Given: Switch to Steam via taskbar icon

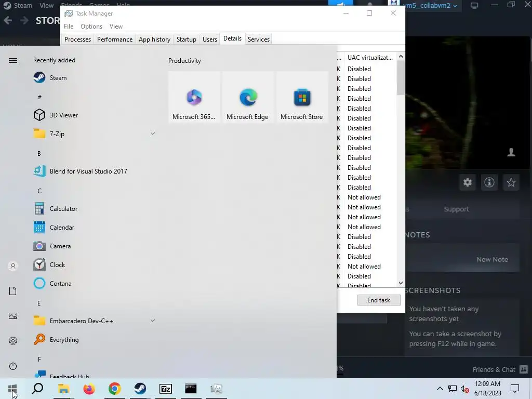Looking at the screenshot, I should click(140, 389).
